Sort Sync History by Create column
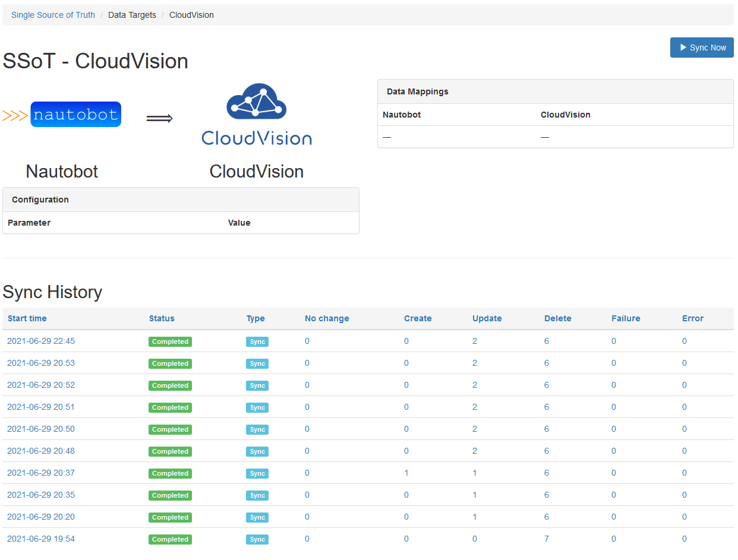 click(x=418, y=318)
